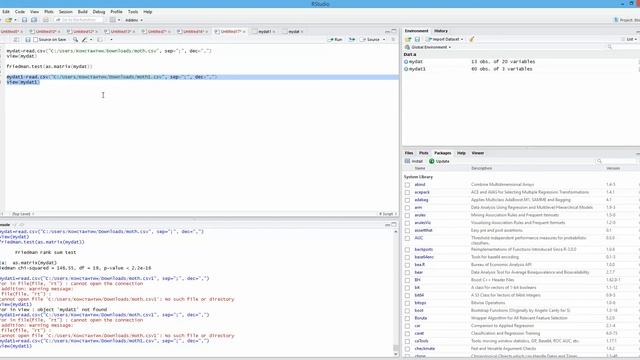Expand mydat1 object blue circle
Viewport: 640px width, 360px height.
[406, 69]
